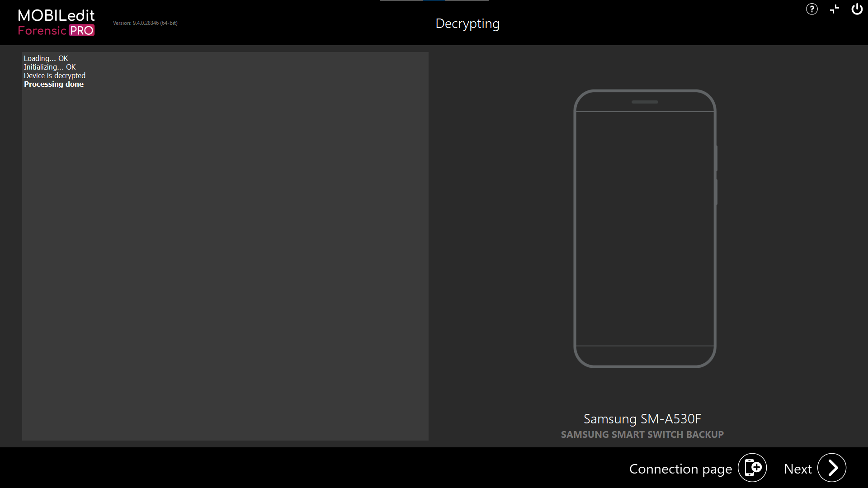This screenshot has height=488, width=868.
Task: Select the bold "Processing done" log line
Action: (54, 84)
